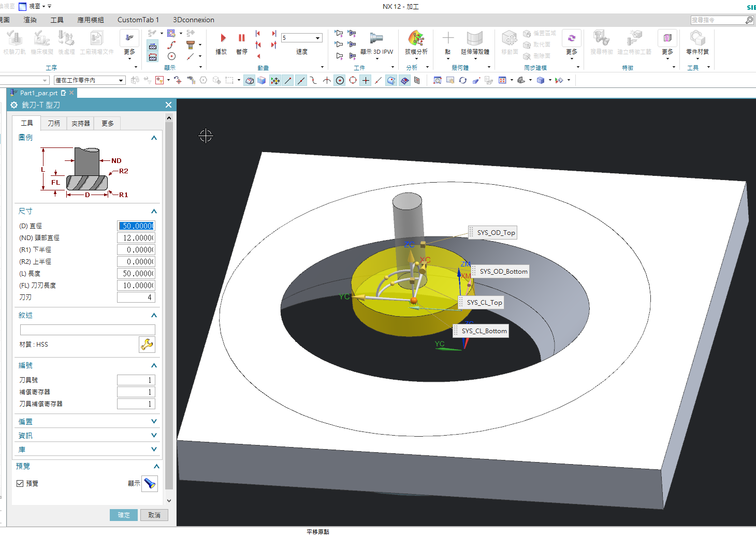The image size is (756, 536).
Task: Expand the 偏置 section
Action: click(x=154, y=421)
